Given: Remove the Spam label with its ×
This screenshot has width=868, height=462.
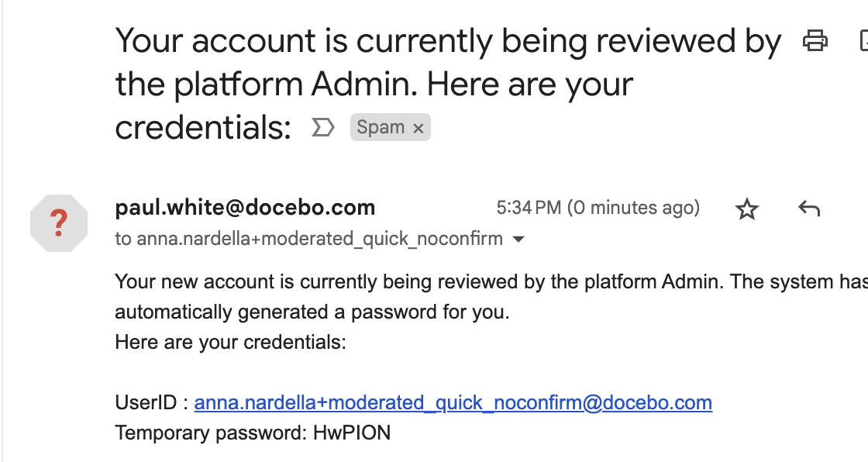Looking at the screenshot, I should [x=418, y=129].
